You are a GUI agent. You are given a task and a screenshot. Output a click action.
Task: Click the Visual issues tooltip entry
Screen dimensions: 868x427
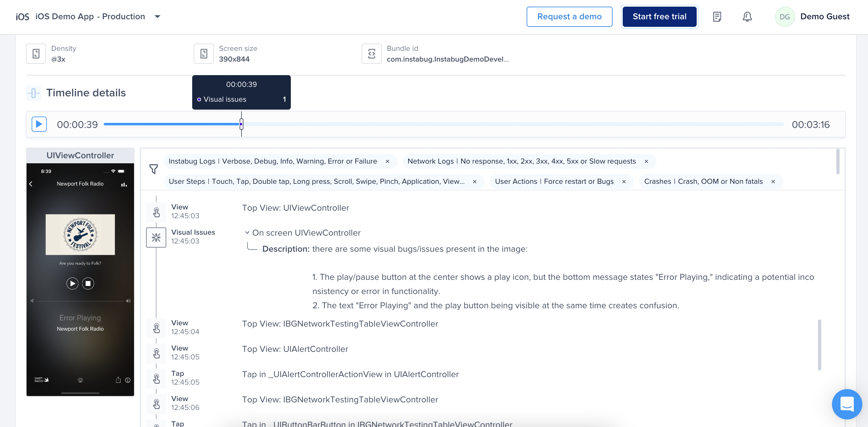(x=241, y=99)
